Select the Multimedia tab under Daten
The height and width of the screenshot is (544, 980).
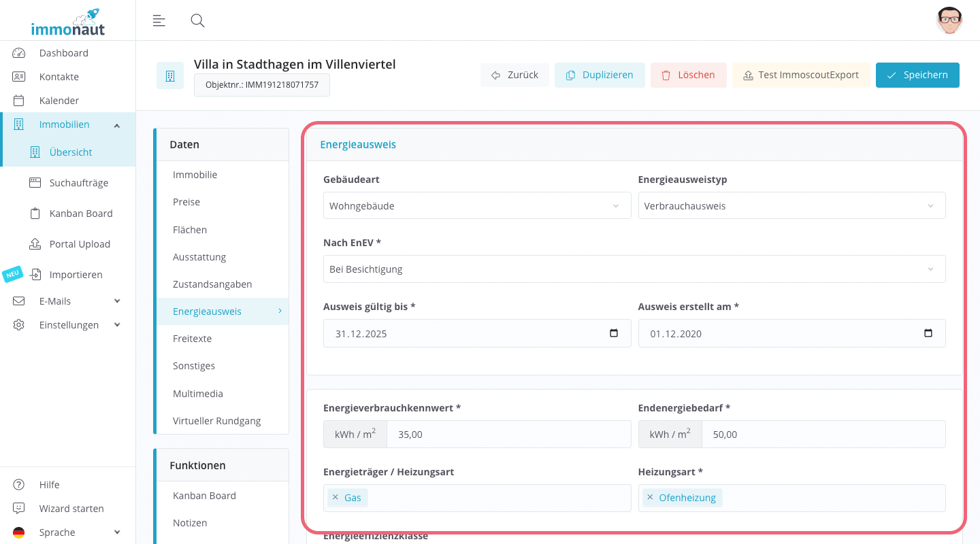[223, 394]
